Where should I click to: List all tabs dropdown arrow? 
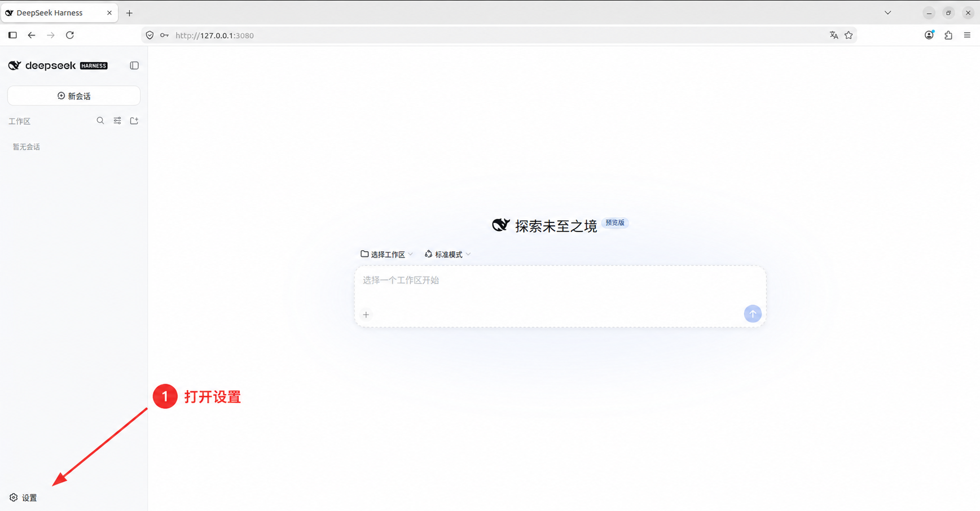pyautogui.click(x=887, y=12)
